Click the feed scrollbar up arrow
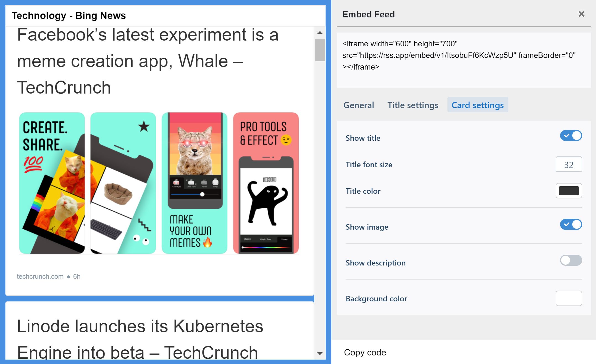The image size is (596, 364). [320, 33]
